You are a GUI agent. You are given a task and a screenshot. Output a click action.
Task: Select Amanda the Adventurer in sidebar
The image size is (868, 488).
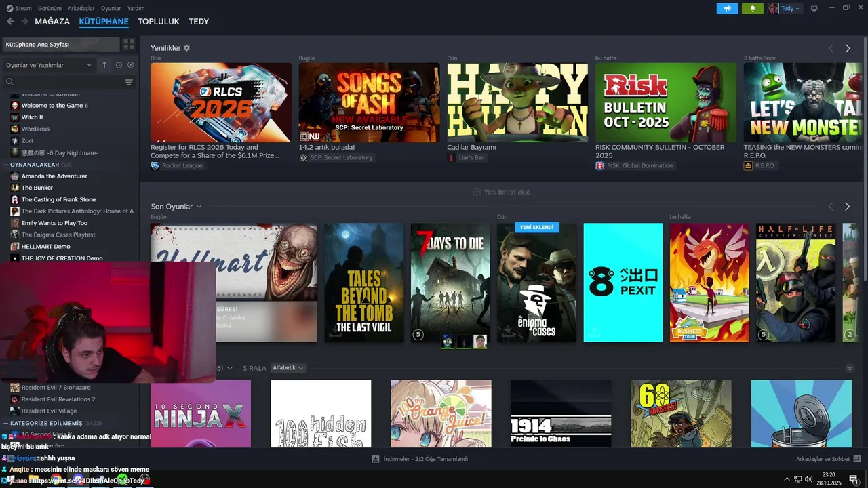(x=54, y=176)
